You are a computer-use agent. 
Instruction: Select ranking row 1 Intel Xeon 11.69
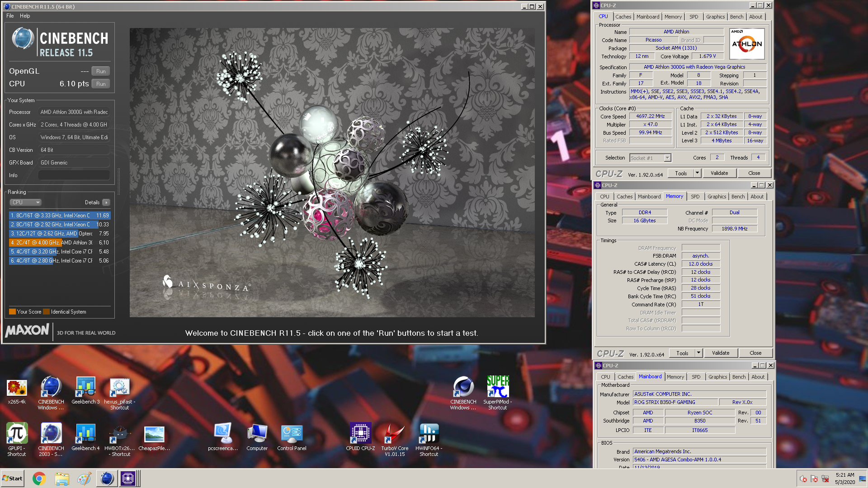click(60, 216)
